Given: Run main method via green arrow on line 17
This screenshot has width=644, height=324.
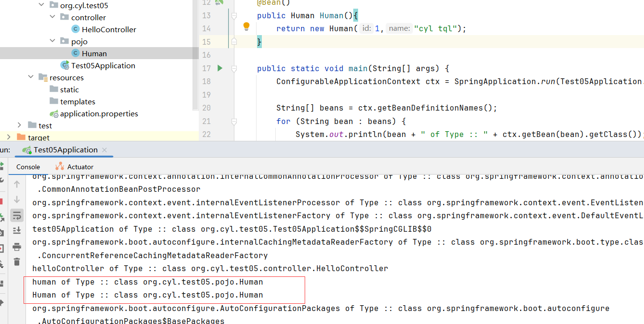Looking at the screenshot, I should [219, 68].
